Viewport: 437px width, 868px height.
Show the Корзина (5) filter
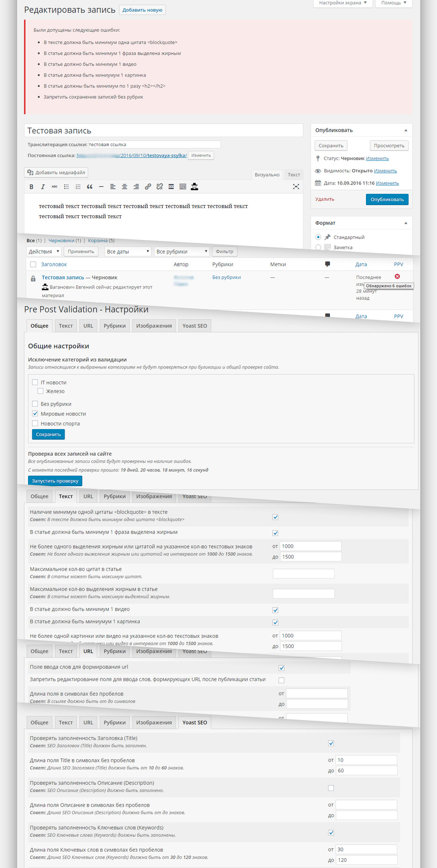pyautogui.click(x=101, y=240)
